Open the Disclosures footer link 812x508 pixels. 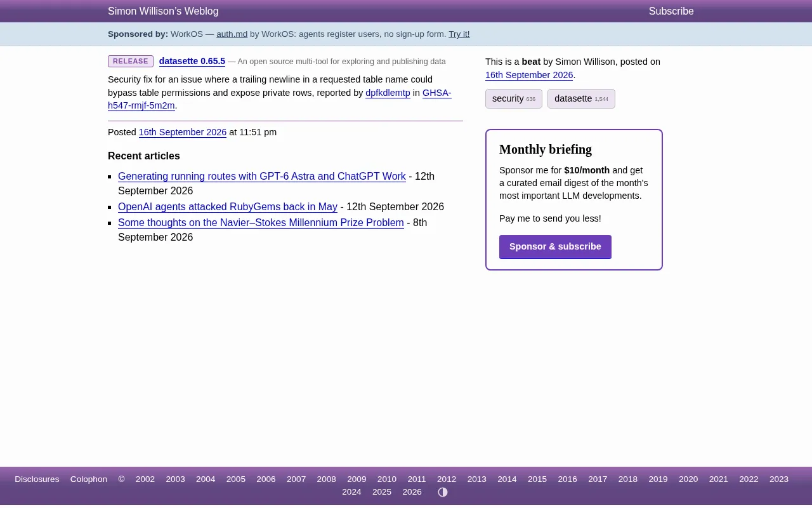pos(37,479)
